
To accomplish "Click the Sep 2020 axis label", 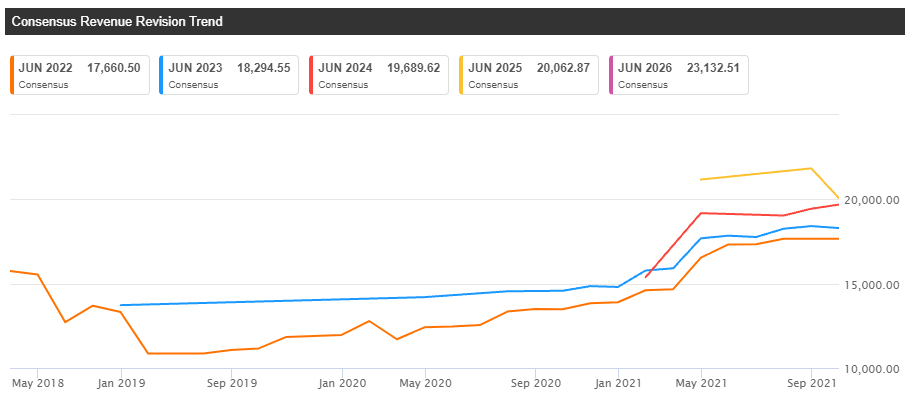I will (x=536, y=383).
